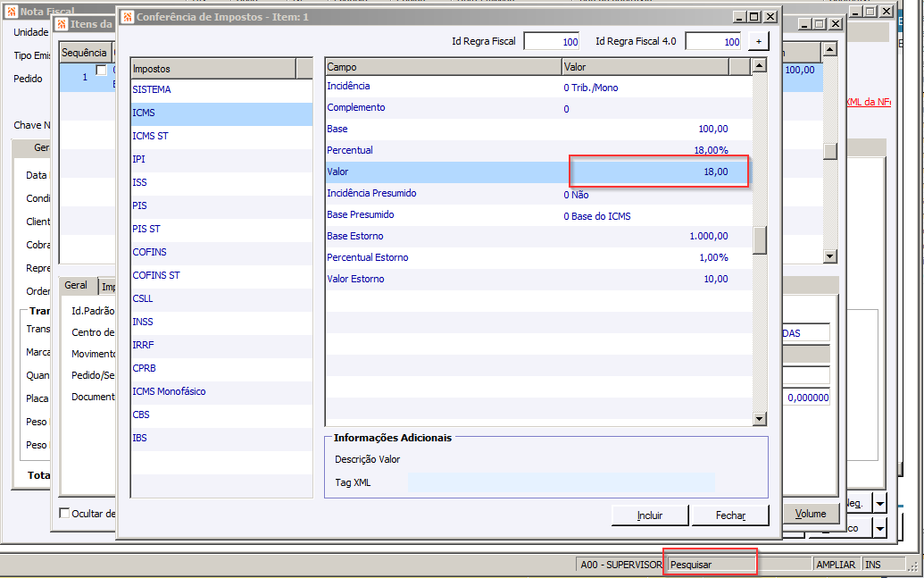Select ICMS ST in the Impostos list
924x578 pixels.
[x=221, y=136]
